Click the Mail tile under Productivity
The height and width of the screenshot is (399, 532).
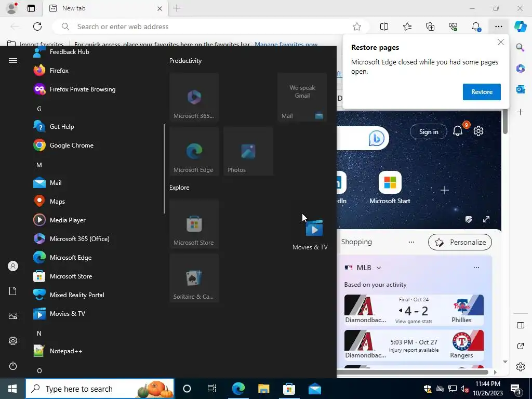[x=302, y=97]
